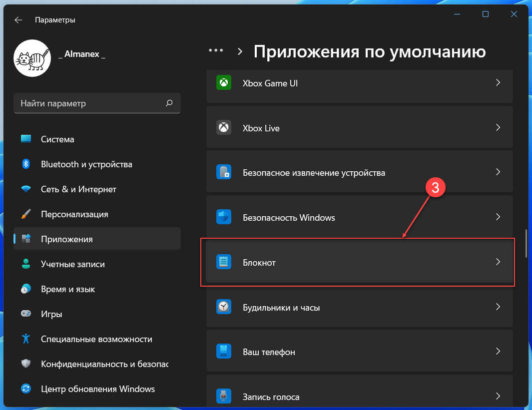The image size is (532, 410).
Task: Open Время и язык section
Action: pyautogui.click(x=97, y=289)
